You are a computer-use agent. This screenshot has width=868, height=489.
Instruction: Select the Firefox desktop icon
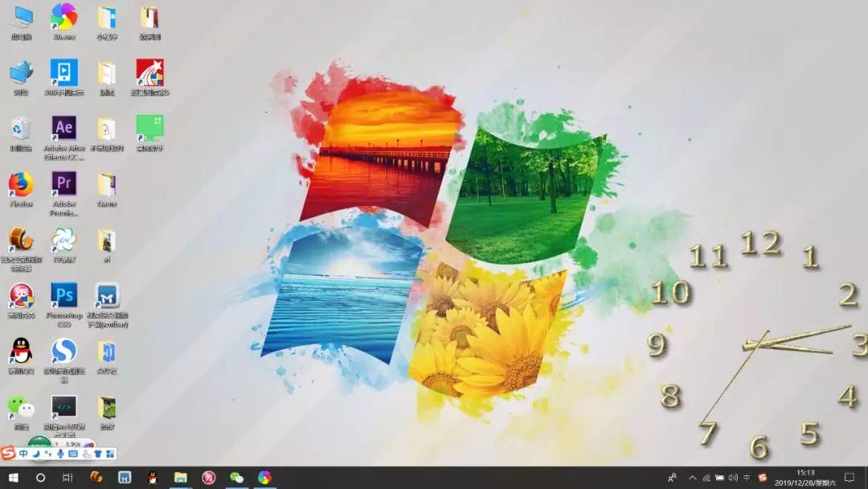(21, 185)
